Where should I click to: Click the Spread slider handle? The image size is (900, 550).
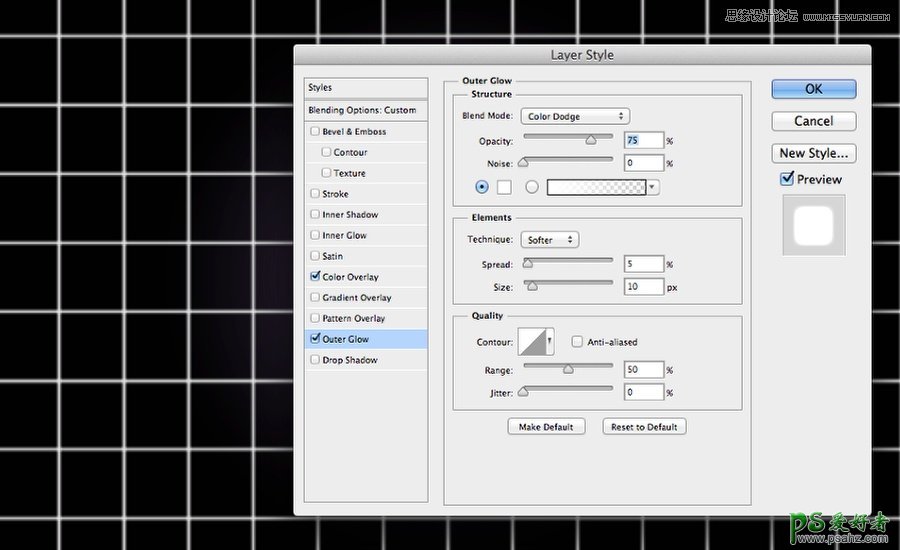tap(527, 264)
